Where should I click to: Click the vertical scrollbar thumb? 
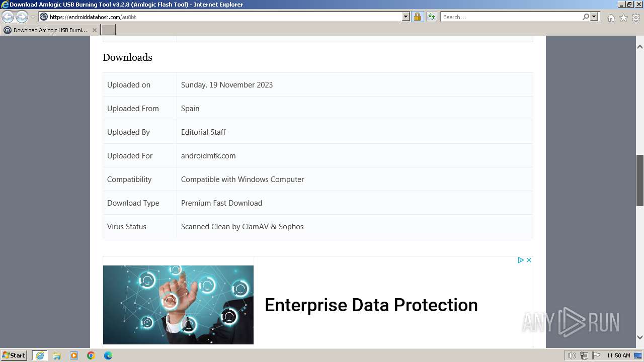click(x=640, y=180)
